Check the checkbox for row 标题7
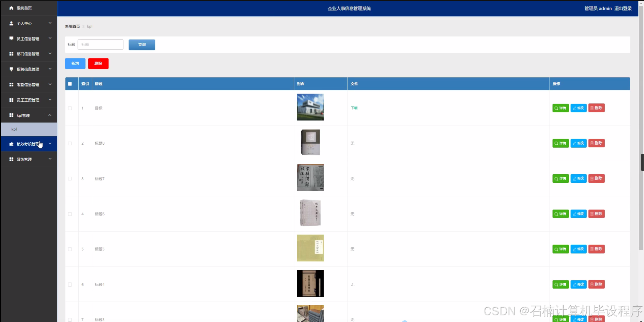Image resolution: width=644 pixels, height=322 pixels. (x=70, y=179)
